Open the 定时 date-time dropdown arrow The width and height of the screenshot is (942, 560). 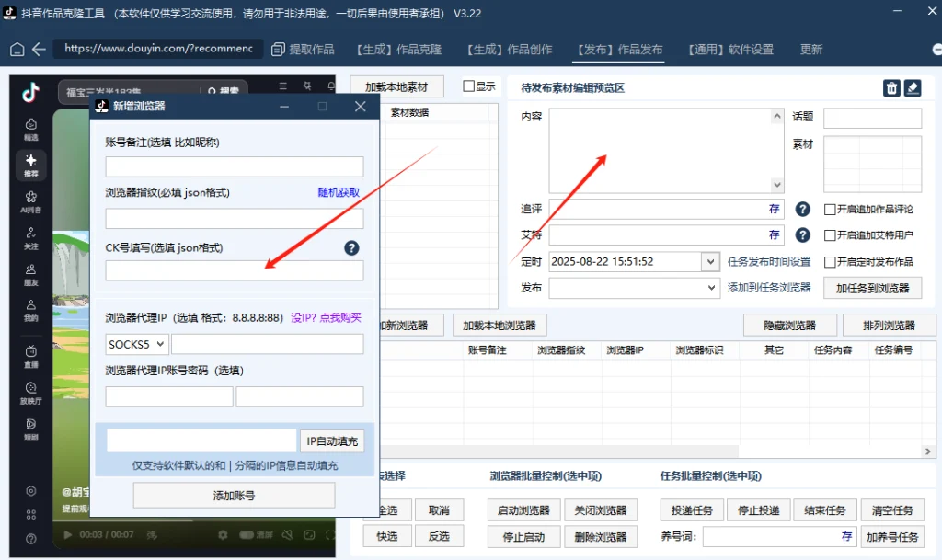710,262
